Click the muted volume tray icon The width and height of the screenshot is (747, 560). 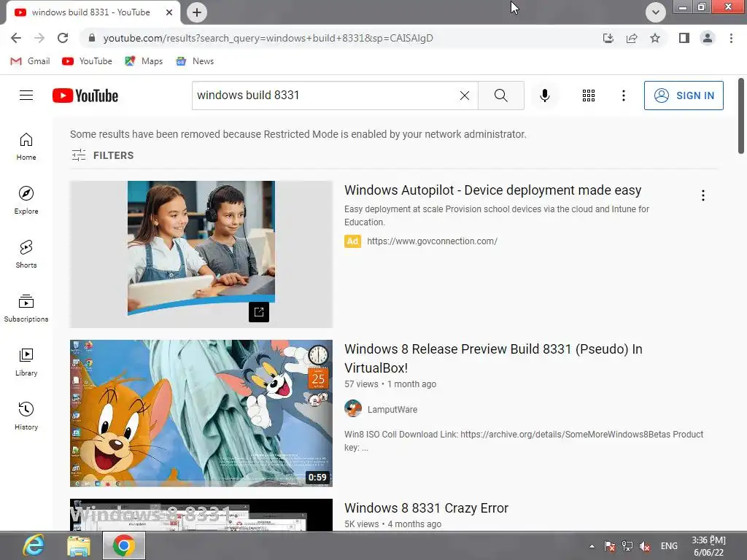(645, 546)
